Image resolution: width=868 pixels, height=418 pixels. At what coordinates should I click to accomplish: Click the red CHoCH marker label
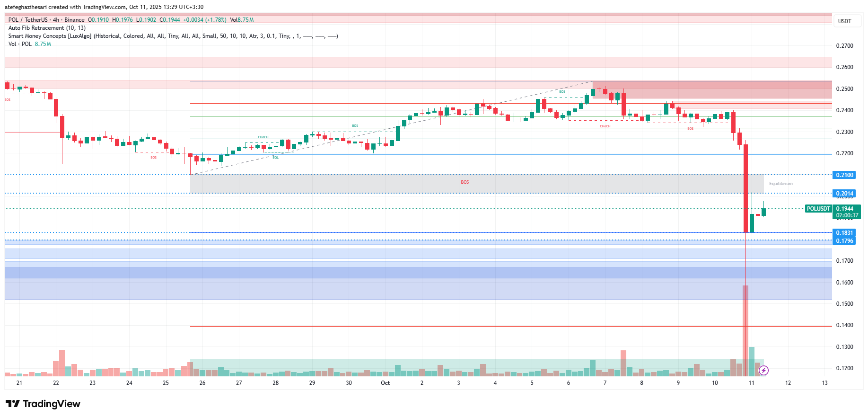point(605,126)
